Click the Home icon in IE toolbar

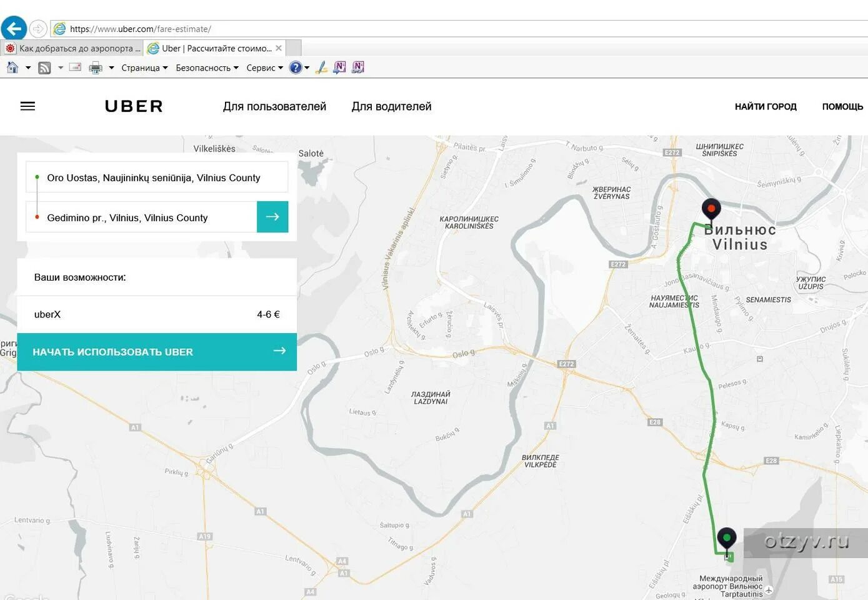click(12, 67)
